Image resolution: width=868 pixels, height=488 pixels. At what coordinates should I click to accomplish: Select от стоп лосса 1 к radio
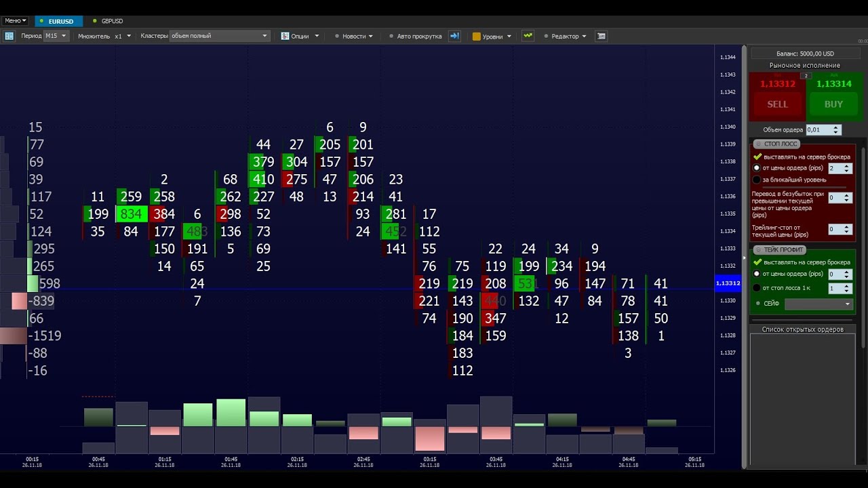pos(757,288)
